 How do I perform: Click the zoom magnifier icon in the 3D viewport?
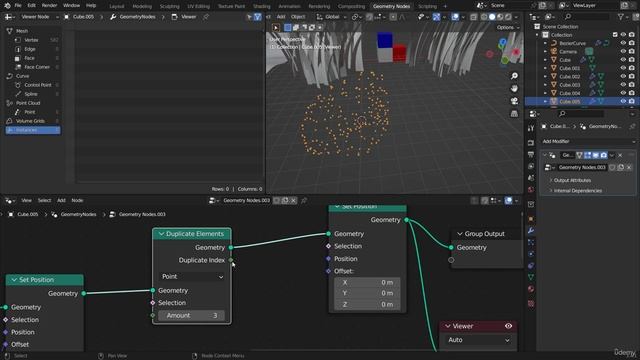tap(514, 76)
